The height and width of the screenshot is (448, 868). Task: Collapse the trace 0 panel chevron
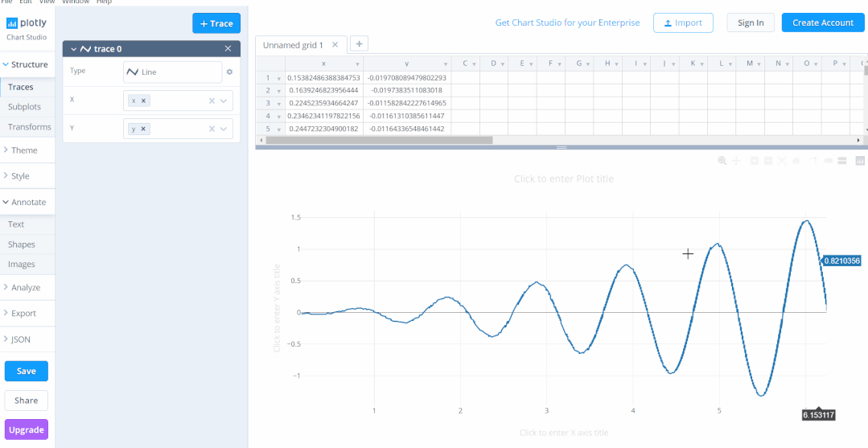coord(74,50)
